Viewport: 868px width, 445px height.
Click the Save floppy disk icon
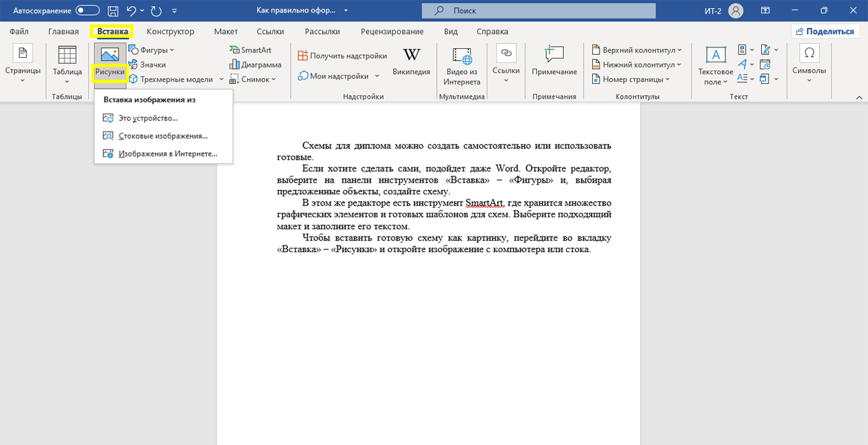pos(113,10)
